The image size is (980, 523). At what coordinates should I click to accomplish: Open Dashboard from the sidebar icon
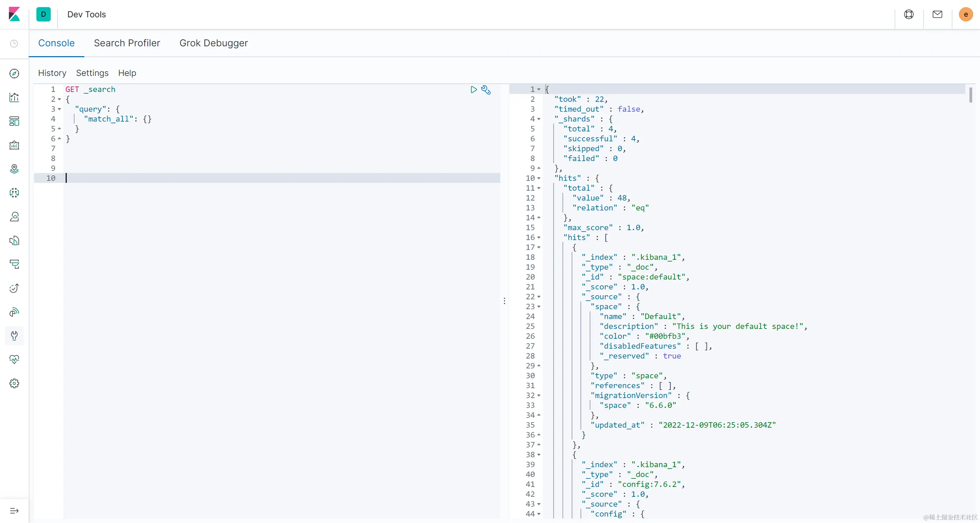point(14,122)
